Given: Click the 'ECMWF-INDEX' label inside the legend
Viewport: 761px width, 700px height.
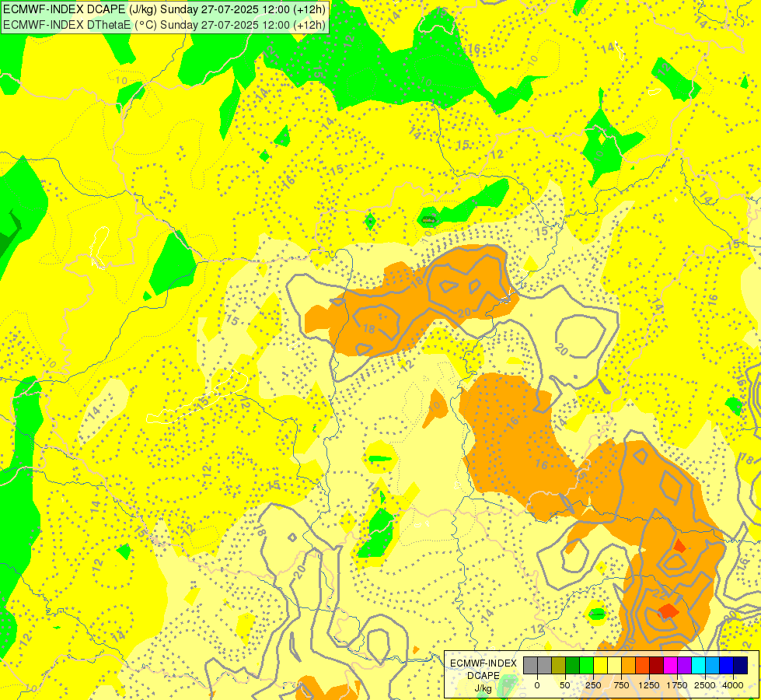Looking at the screenshot, I should (483, 663).
